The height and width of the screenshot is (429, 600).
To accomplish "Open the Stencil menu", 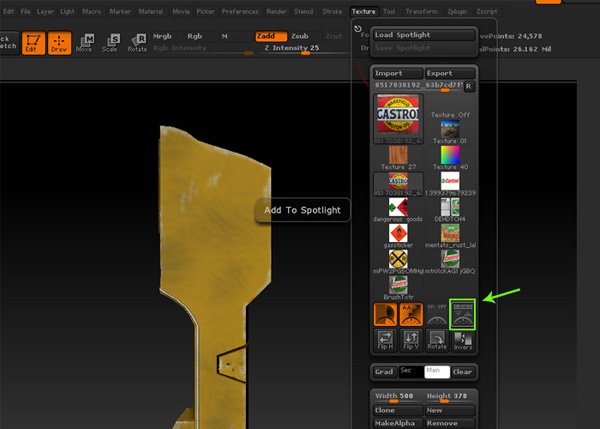I will (x=303, y=11).
